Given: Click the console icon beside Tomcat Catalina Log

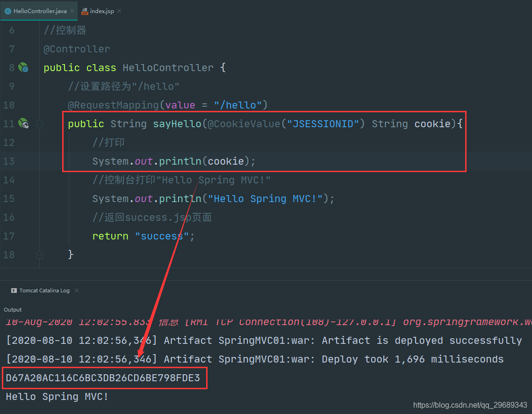Looking at the screenshot, I should click(x=14, y=291).
